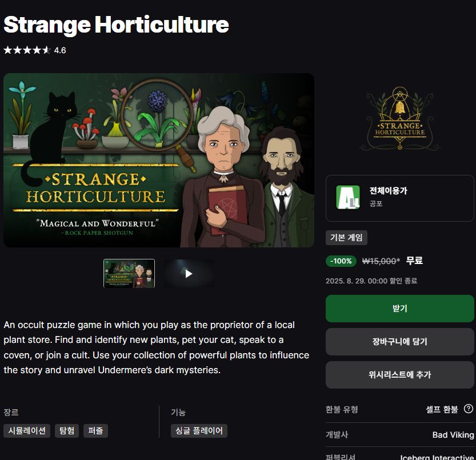
Task: Click the 받기 green button
Action: click(x=399, y=309)
